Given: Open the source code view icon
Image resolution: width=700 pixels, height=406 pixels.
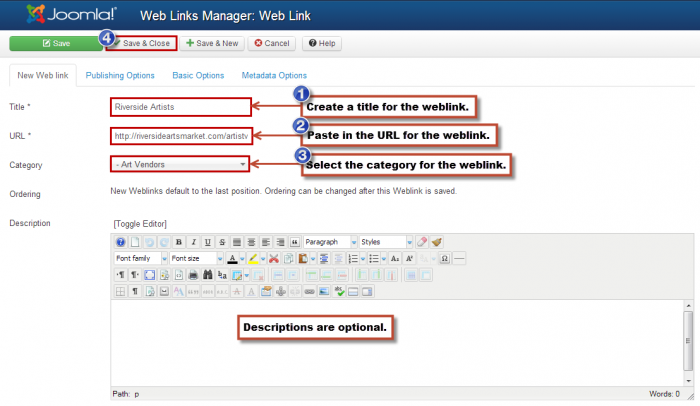Looking at the screenshot, I should point(179,275).
